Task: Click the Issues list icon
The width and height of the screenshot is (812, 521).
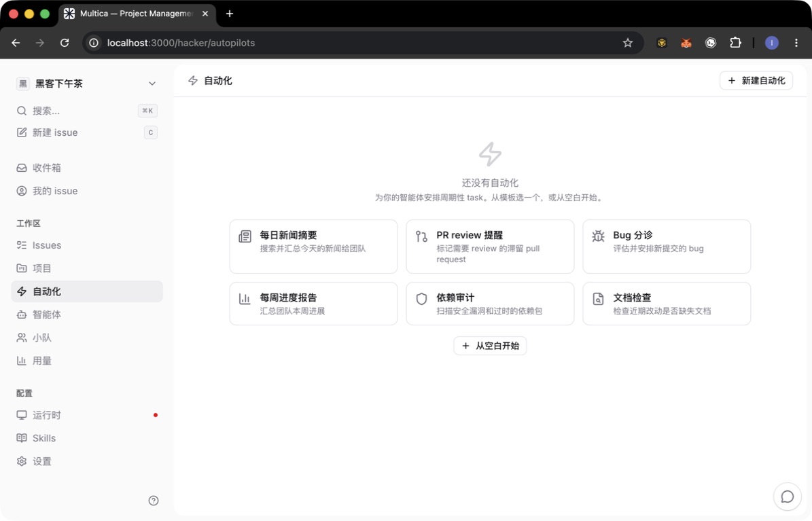Action: pos(22,245)
